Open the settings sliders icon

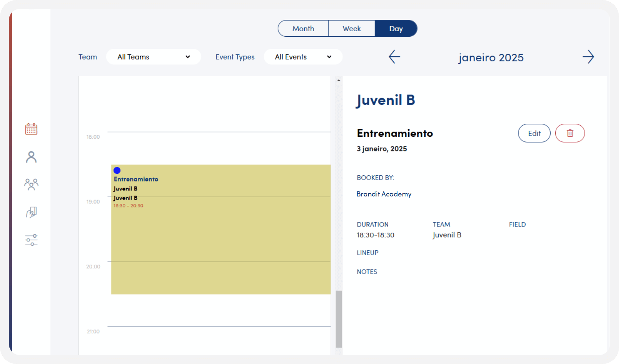click(31, 240)
